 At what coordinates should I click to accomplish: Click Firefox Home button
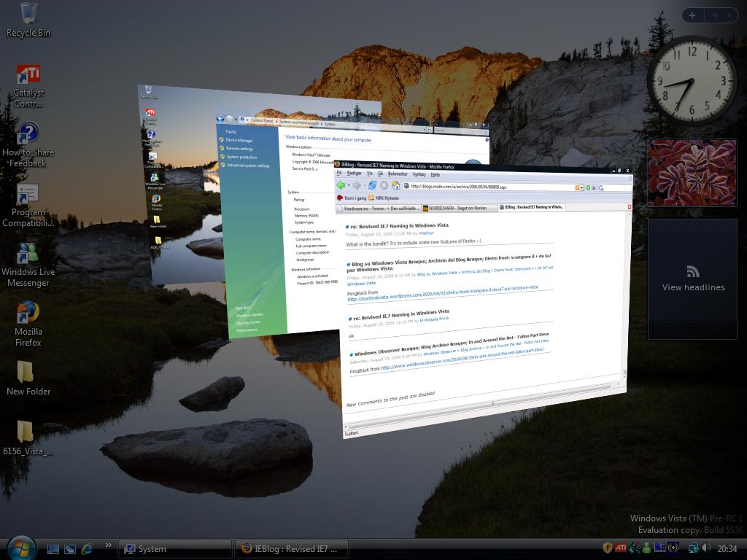tap(395, 186)
